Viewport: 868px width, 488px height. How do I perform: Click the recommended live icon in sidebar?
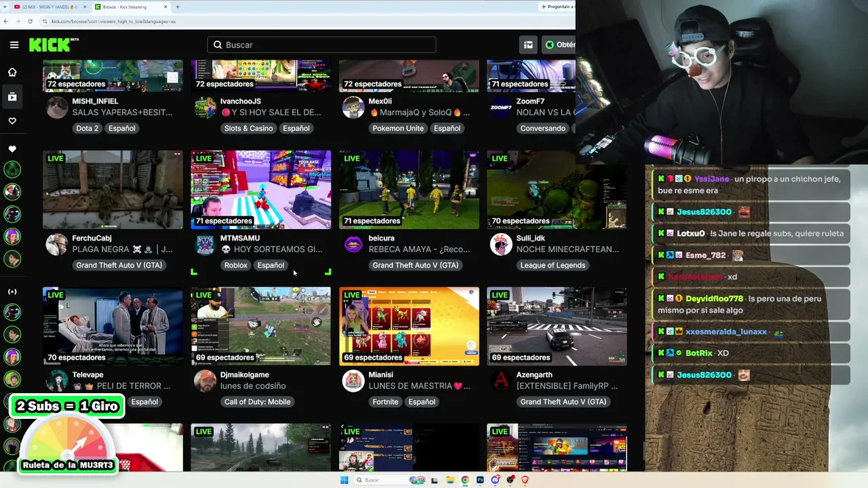tap(12, 291)
